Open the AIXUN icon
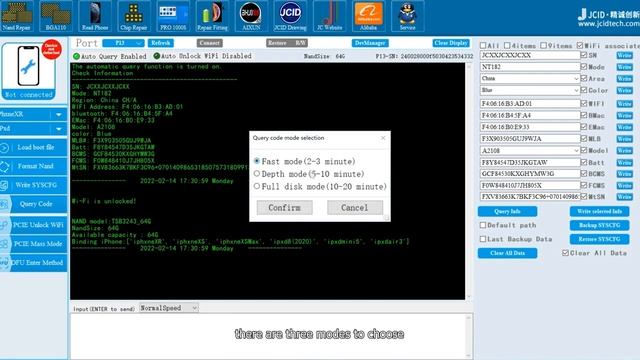Screen dimensions: 640x360 pyautogui.click(x=251, y=16)
